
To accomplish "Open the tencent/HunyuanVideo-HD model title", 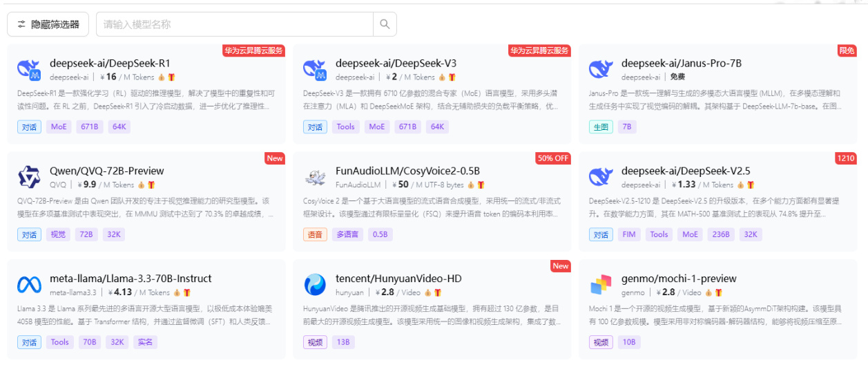I will 398,279.
